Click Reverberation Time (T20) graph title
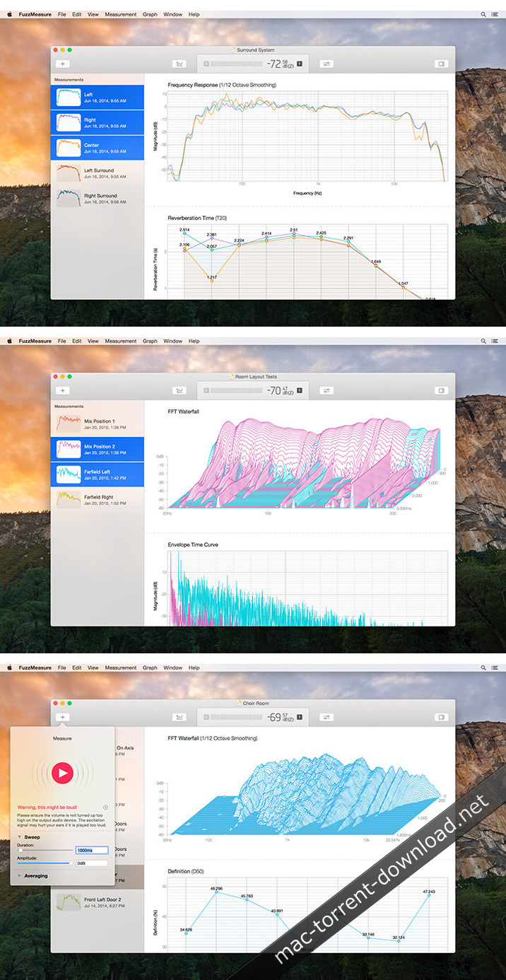The width and height of the screenshot is (506, 980). pos(197,218)
